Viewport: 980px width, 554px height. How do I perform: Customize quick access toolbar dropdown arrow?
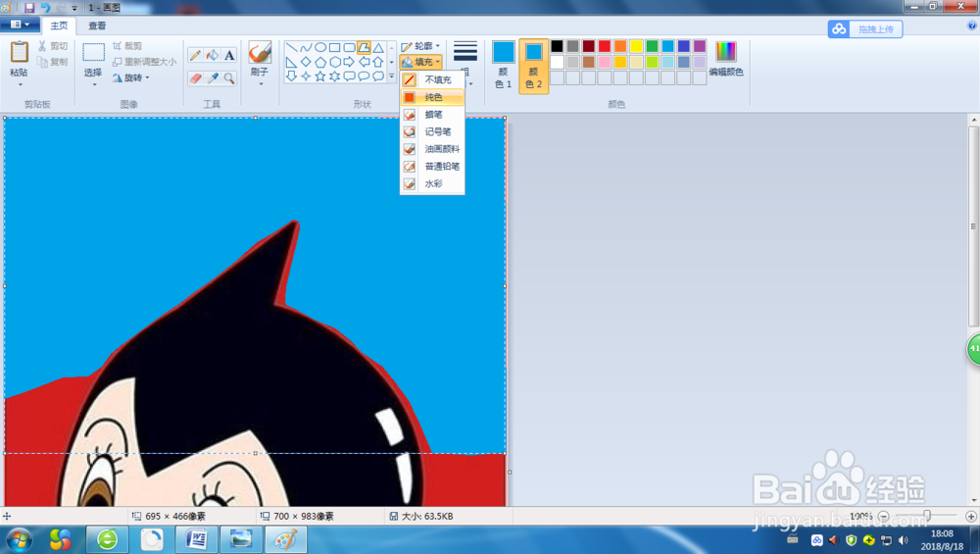pyautogui.click(x=74, y=8)
